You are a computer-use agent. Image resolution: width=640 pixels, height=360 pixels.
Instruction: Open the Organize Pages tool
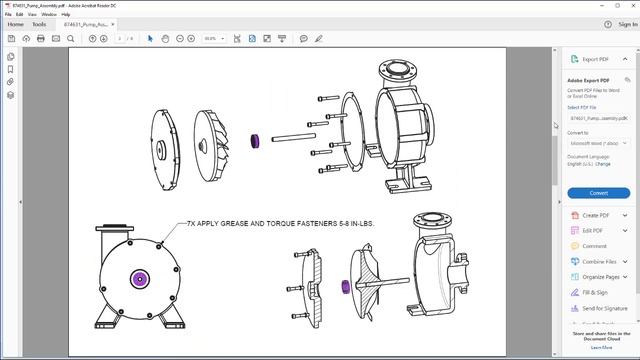pos(601,277)
